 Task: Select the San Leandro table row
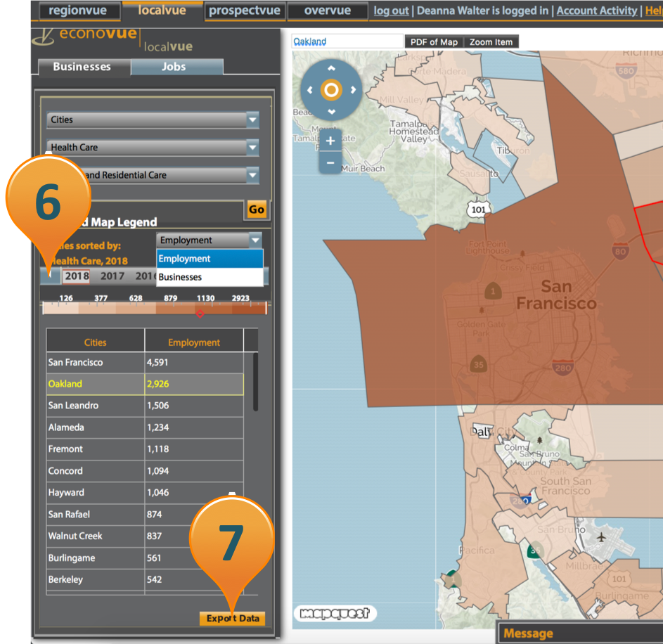(145, 406)
